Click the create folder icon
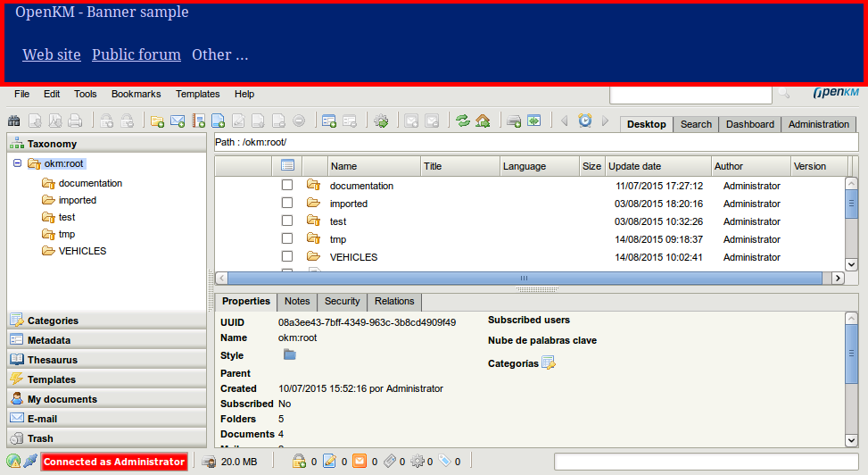 [157, 121]
